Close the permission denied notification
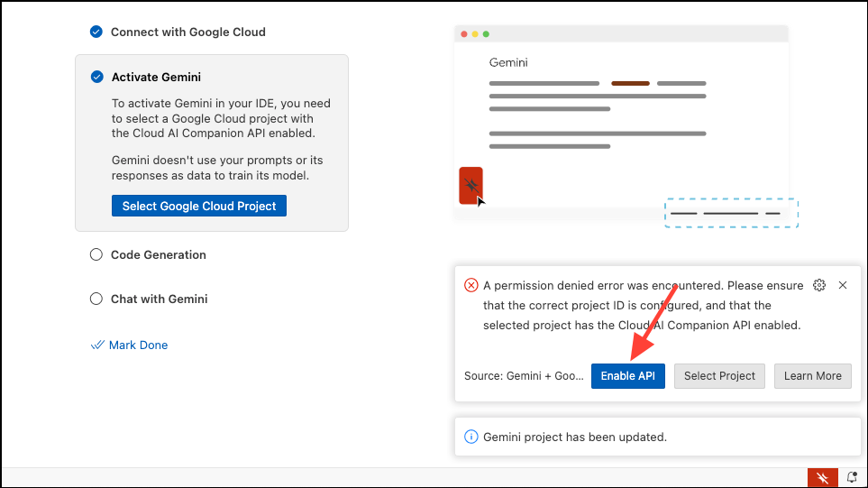The image size is (868, 488). click(843, 285)
